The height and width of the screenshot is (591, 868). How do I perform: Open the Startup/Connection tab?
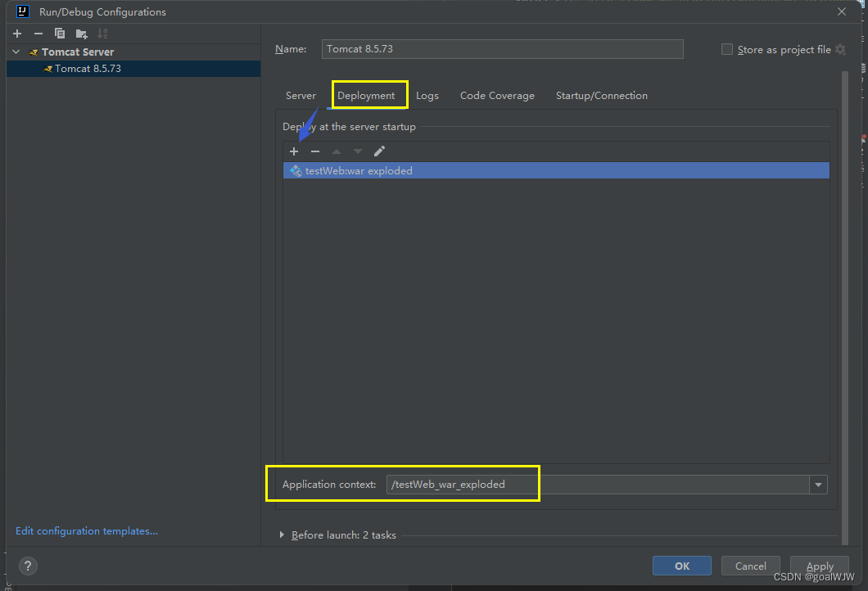[x=601, y=96]
